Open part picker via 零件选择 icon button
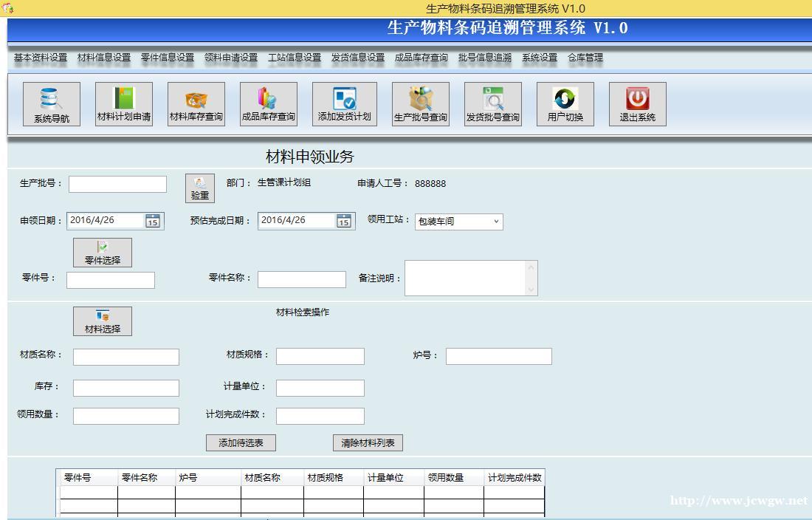The image size is (812, 520). click(103, 252)
